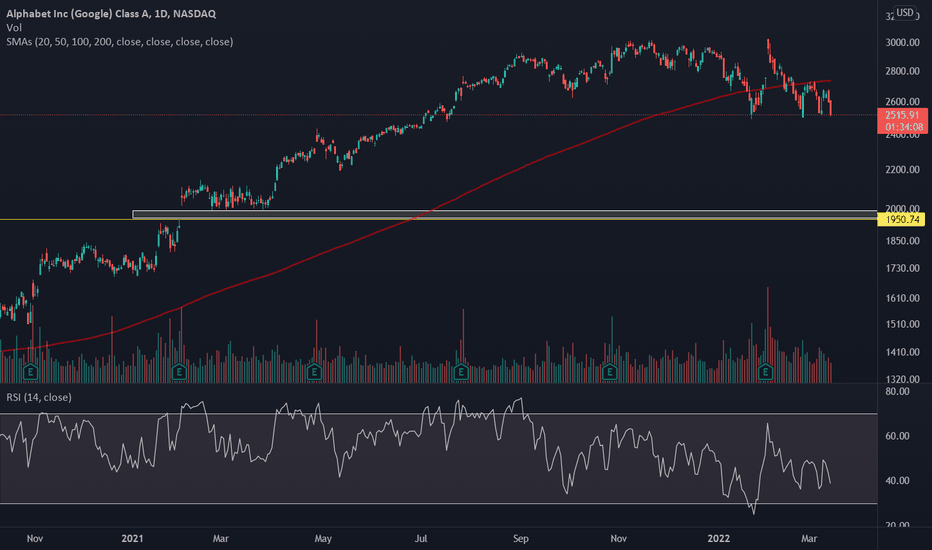Click the RSI 40.00 scale label

(x=897, y=480)
